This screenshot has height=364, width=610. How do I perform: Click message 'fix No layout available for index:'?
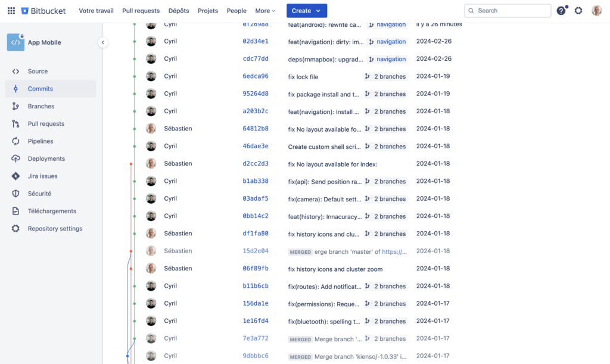pos(332,164)
